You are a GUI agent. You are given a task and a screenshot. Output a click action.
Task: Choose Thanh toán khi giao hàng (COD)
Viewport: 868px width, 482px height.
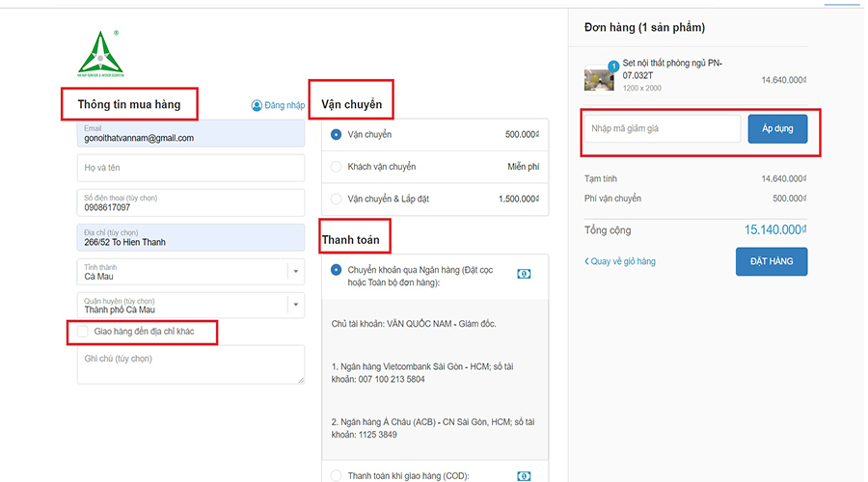(336, 475)
